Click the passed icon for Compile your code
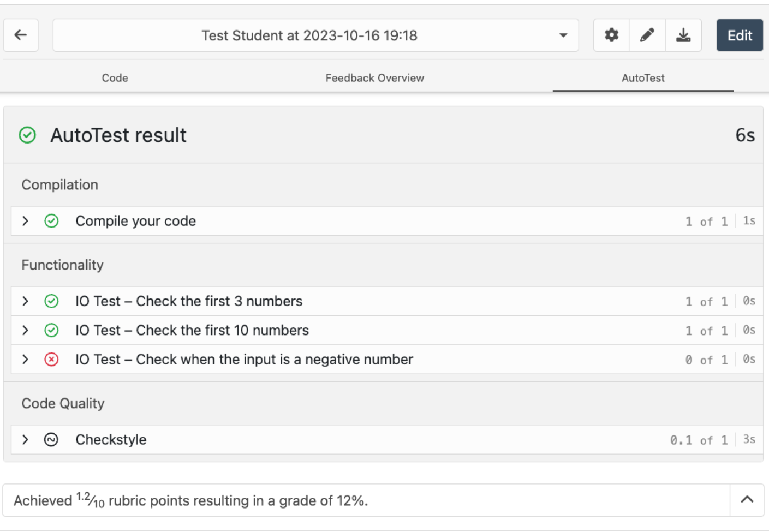The width and height of the screenshot is (769, 532). [x=51, y=221]
